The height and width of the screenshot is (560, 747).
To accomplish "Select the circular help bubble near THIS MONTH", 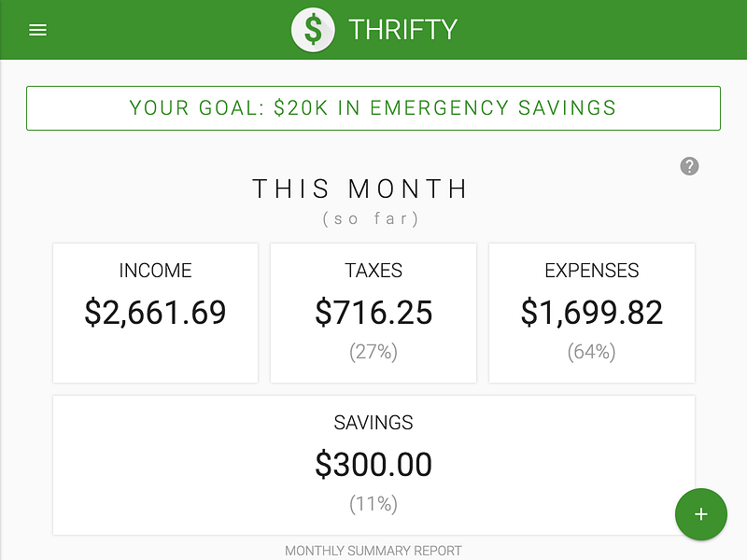I will tap(689, 166).
